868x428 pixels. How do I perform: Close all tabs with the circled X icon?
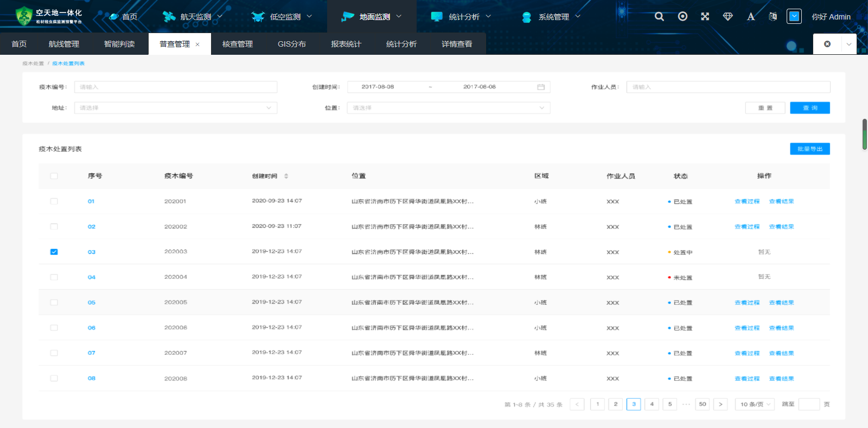pos(827,44)
